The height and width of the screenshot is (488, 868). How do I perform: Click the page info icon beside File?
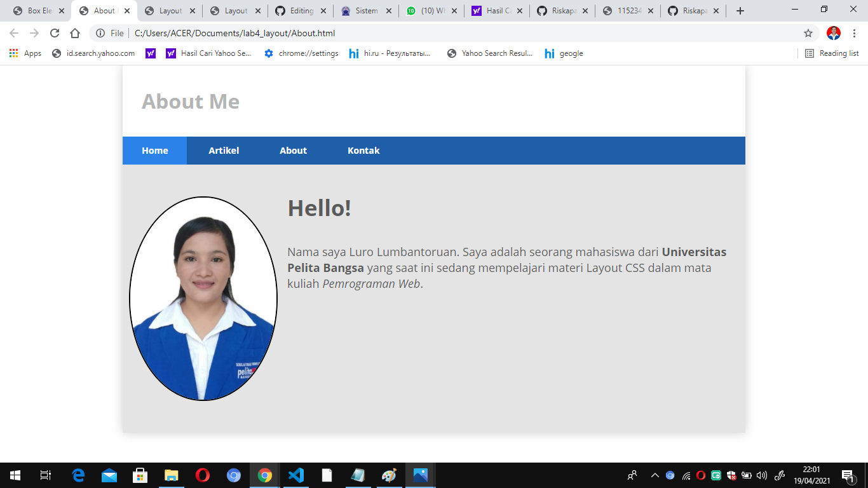coord(100,32)
